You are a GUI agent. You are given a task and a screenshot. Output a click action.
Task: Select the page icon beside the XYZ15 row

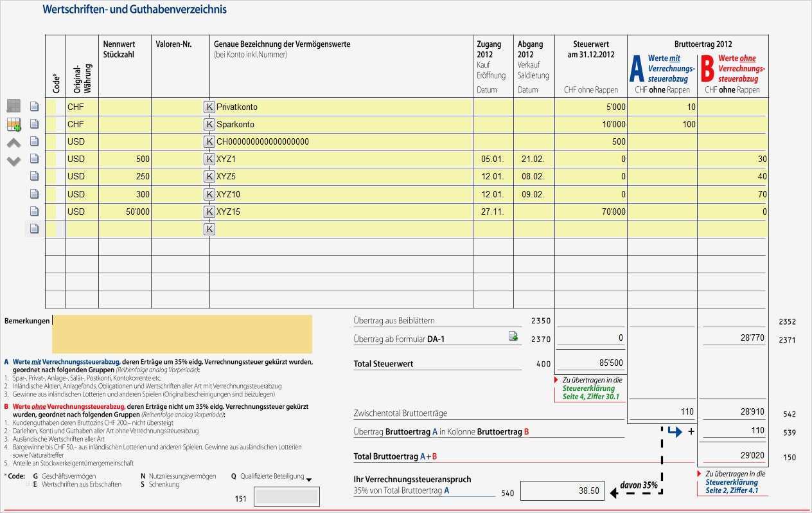pos(34,212)
